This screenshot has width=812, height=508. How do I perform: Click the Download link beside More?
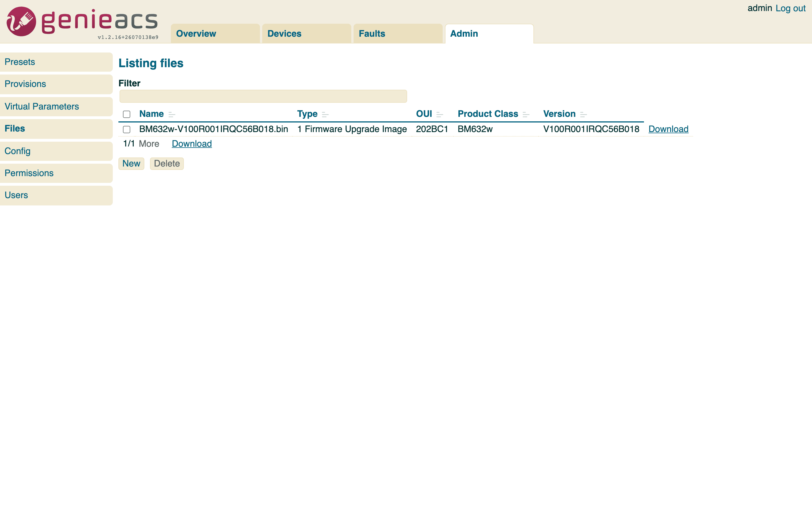[192, 144]
